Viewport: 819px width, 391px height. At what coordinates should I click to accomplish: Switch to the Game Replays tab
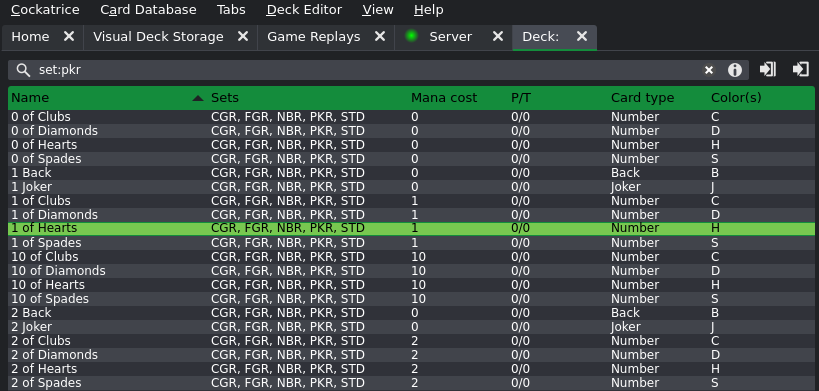point(314,37)
